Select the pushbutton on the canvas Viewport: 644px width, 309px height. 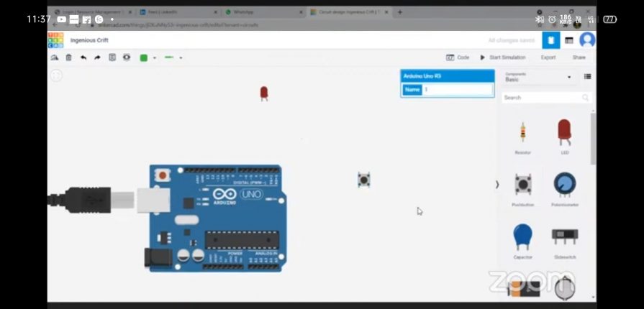[364, 180]
